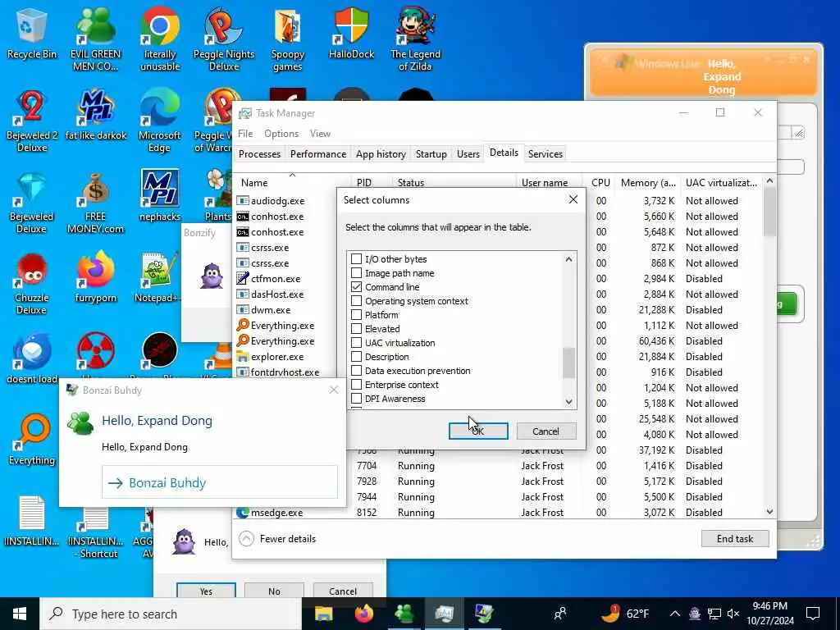Click Task Manager details scrollbar down arrow
Image resolution: width=840 pixels, height=630 pixels.
pos(769,512)
